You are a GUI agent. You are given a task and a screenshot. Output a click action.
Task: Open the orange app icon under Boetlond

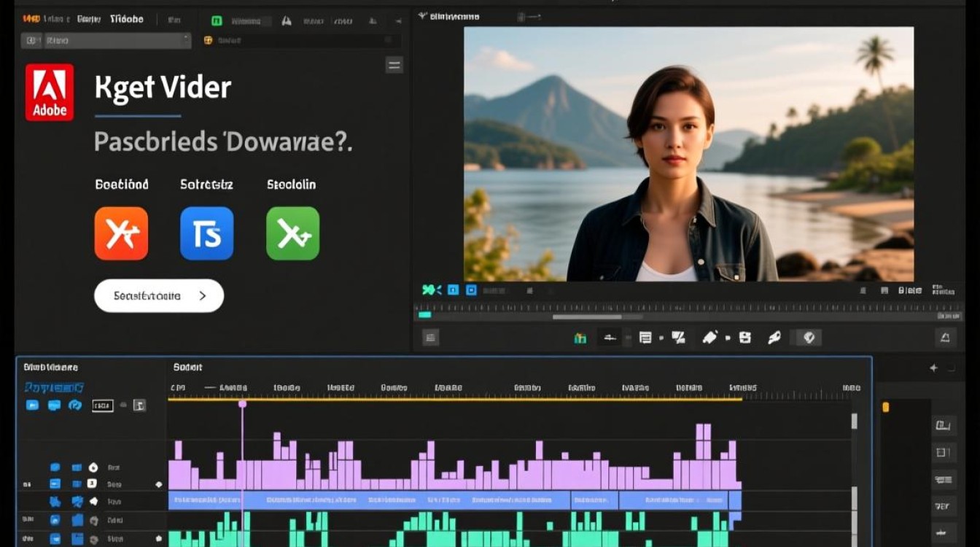[x=121, y=233]
